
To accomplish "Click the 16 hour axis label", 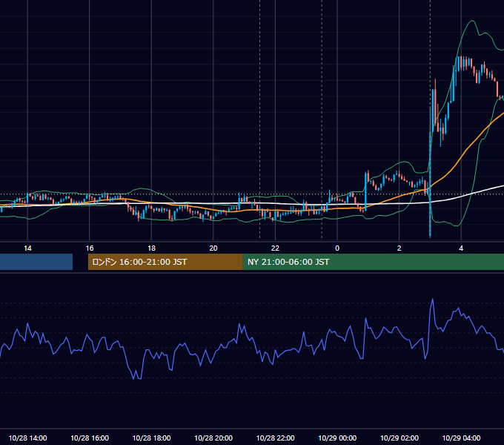I will pyautogui.click(x=90, y=248).
